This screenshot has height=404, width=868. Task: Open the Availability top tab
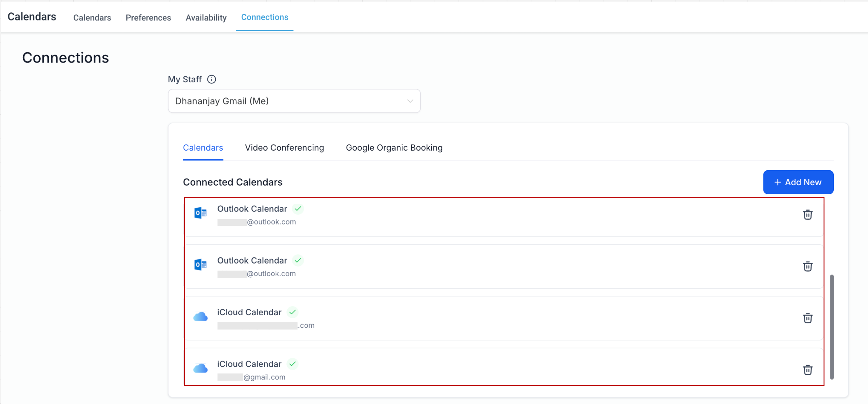[x=206, y=17]
